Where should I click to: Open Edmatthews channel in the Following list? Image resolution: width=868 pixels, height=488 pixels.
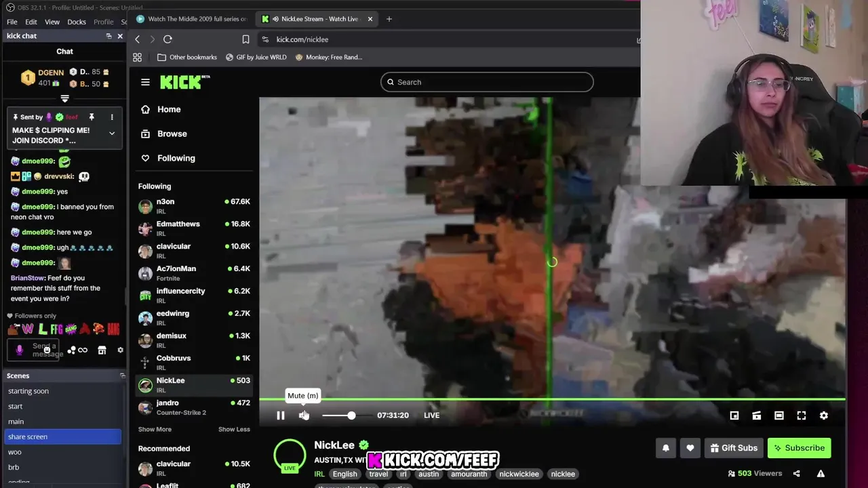(194, 228)
